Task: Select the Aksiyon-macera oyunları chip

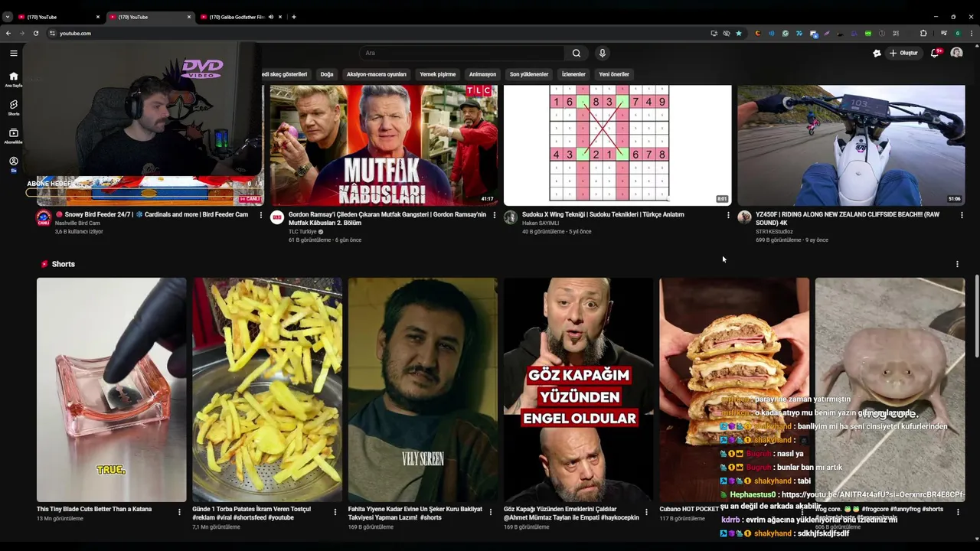Action: pos(376,74)
